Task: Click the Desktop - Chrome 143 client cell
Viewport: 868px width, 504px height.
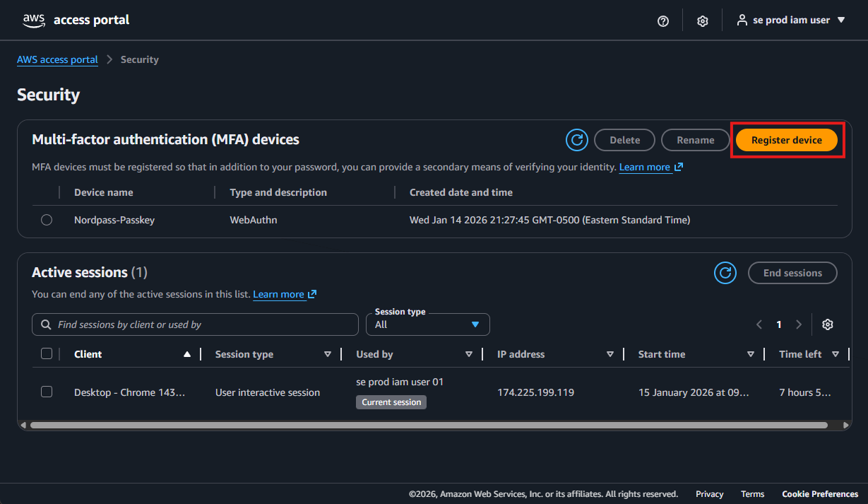Action: [x=130, y=392]
